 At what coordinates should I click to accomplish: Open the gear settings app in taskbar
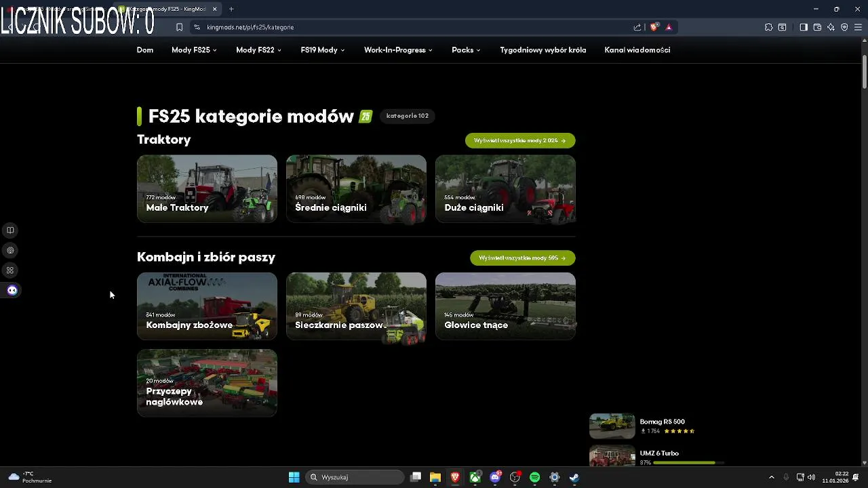pyautogui.click(x=554, y=477)
